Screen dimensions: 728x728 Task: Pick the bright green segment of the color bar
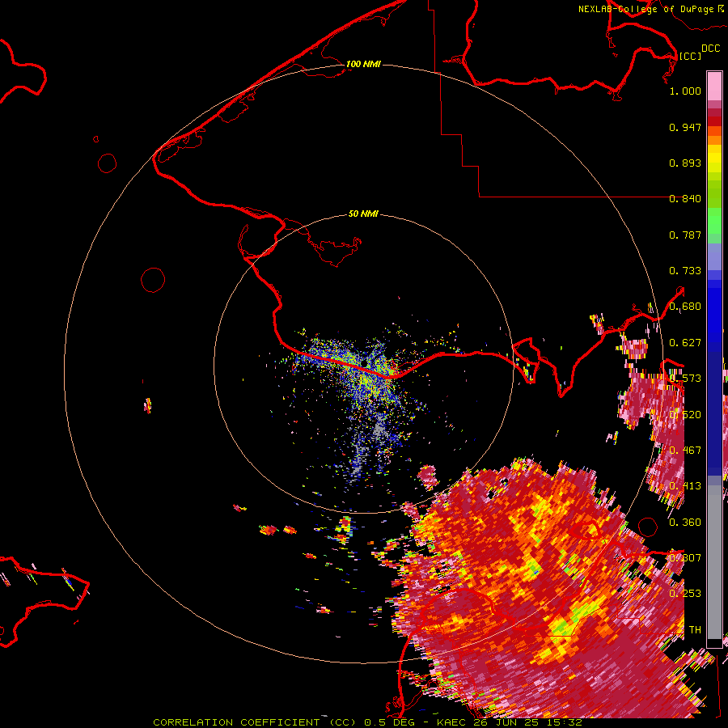point(714,221)
